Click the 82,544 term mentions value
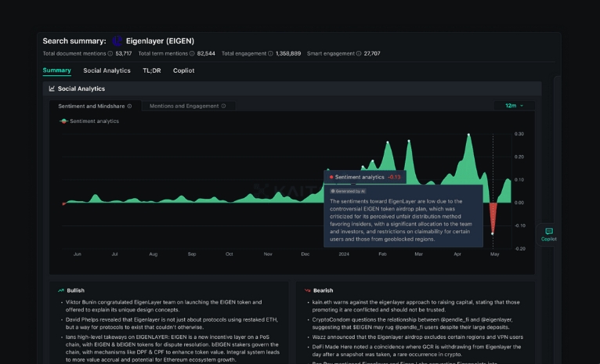This screenshot has height=364, width=600. point(206,53)
